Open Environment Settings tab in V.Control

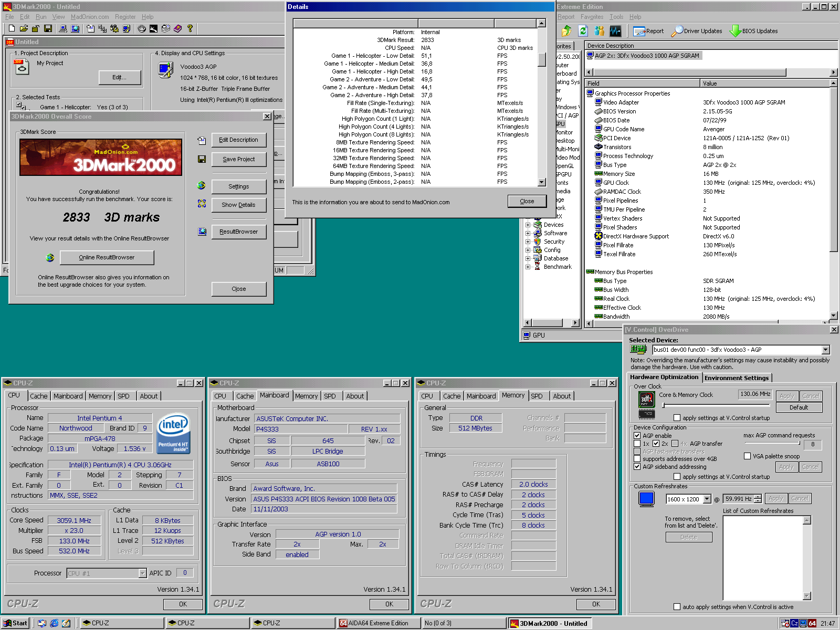[x=737, y=378]
